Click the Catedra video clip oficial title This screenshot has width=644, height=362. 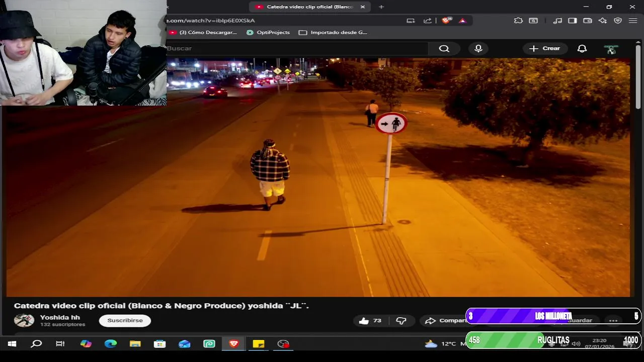(x=161, y=306)
